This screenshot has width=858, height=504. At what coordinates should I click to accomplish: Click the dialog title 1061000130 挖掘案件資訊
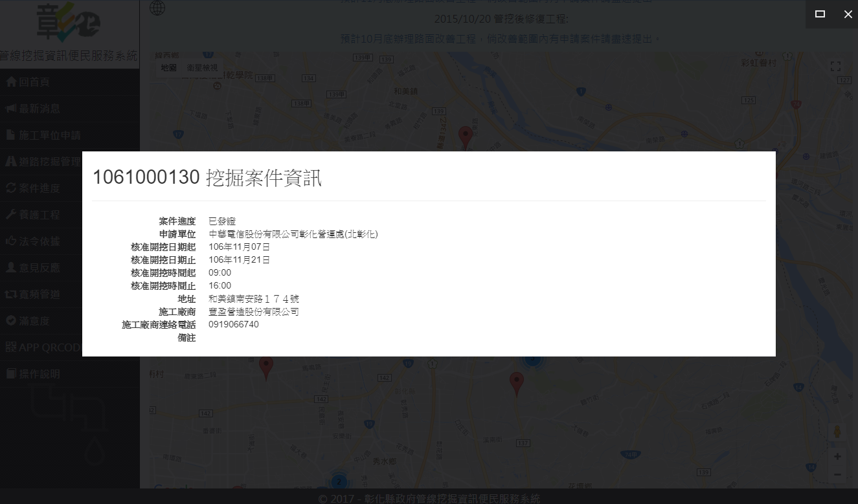[207, 177]
